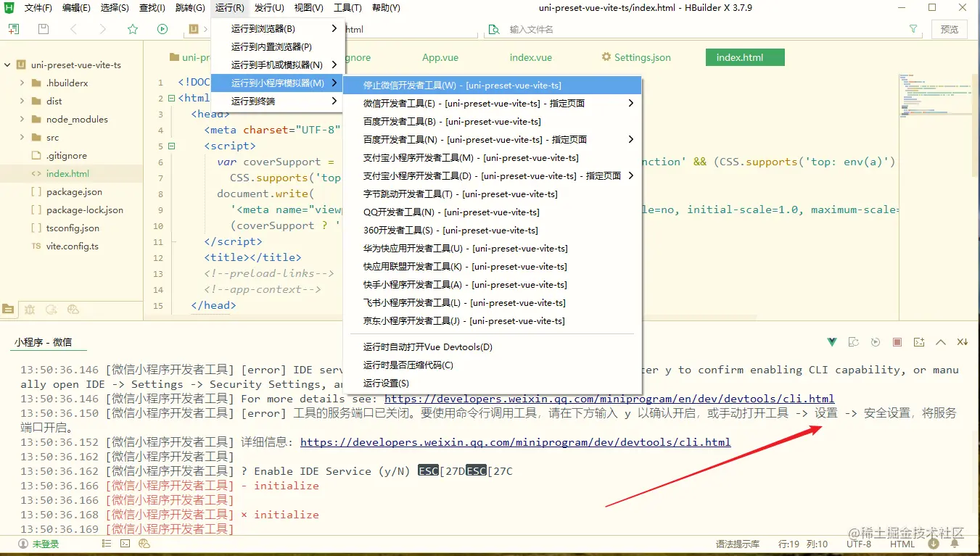This screenshot has width=980, height=556.
Task: Open the 编辑(E) menu
Action: 77,8
